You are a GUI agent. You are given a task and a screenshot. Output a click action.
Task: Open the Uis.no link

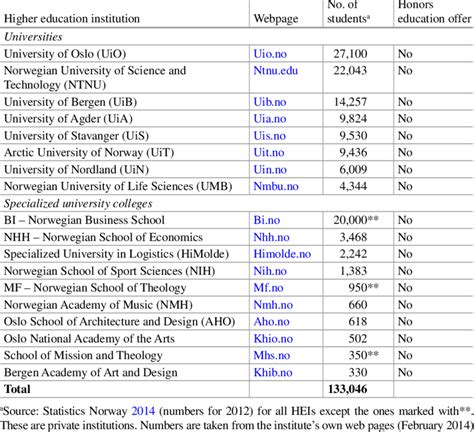[x=270, y=136]
